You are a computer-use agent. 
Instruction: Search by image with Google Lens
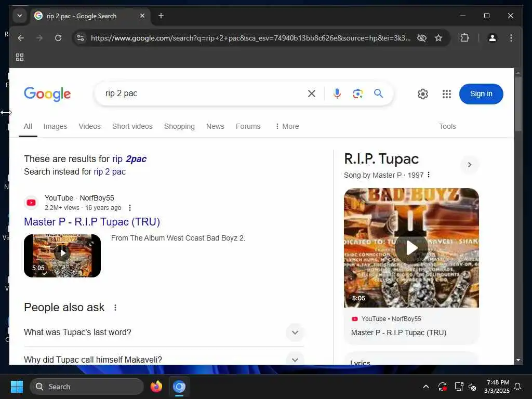[x=357, y=94]
